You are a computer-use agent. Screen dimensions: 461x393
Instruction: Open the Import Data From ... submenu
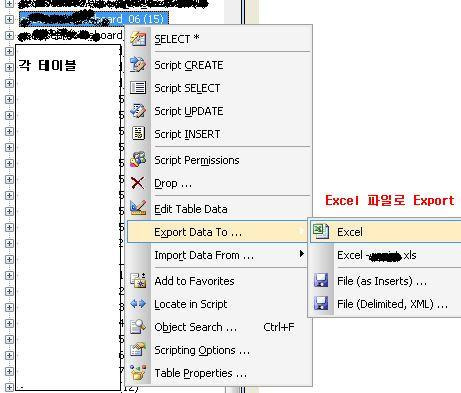point(218,255)
